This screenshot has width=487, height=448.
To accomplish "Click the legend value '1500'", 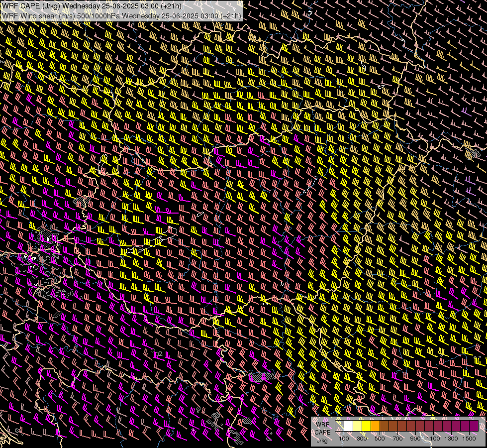I will point(469,439).
